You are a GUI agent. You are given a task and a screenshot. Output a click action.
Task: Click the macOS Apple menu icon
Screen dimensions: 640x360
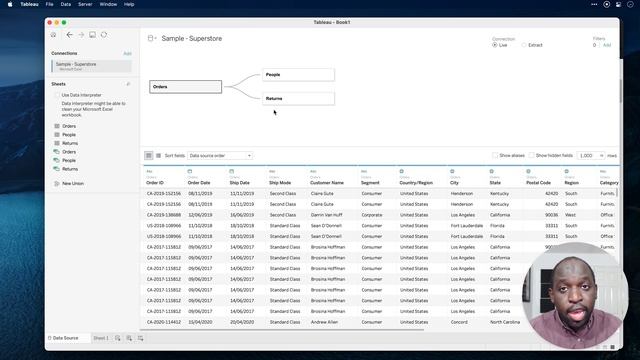(10, 4)
